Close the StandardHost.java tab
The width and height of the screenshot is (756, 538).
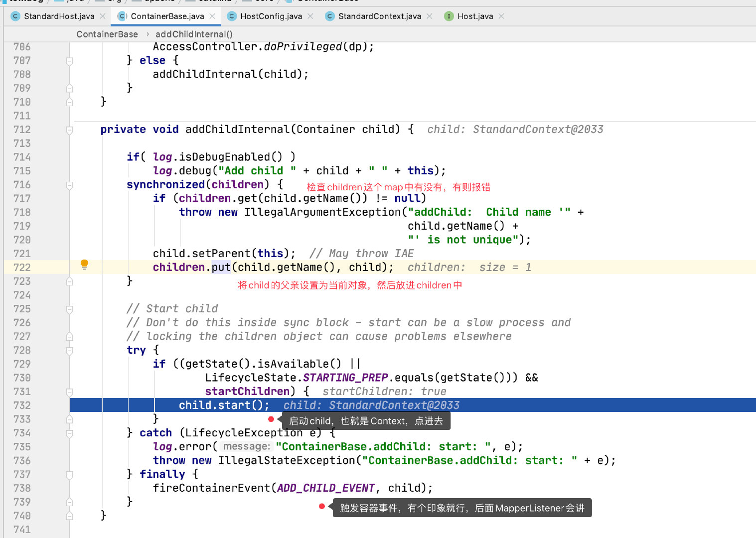[103, 16]
